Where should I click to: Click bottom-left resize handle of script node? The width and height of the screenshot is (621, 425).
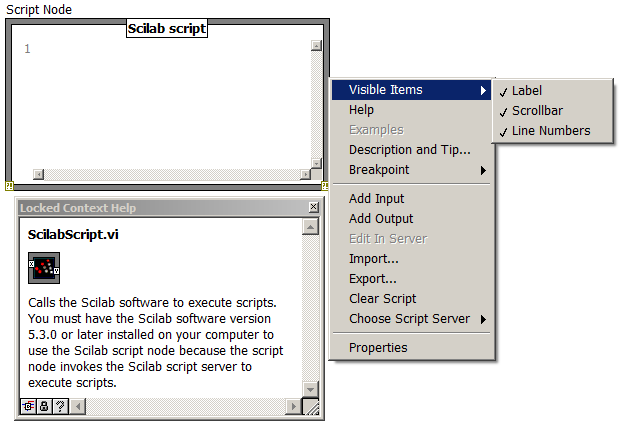pos(9,186)
